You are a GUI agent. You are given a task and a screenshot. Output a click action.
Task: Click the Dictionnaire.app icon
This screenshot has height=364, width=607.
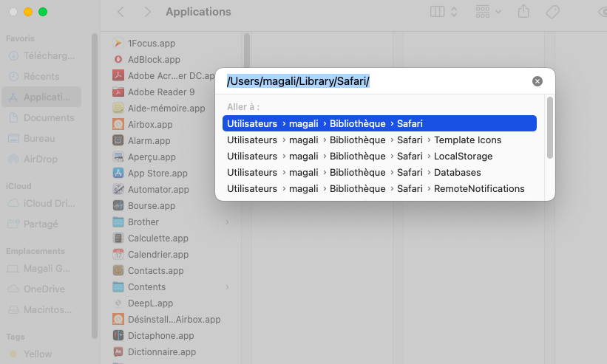coord(118,351)
